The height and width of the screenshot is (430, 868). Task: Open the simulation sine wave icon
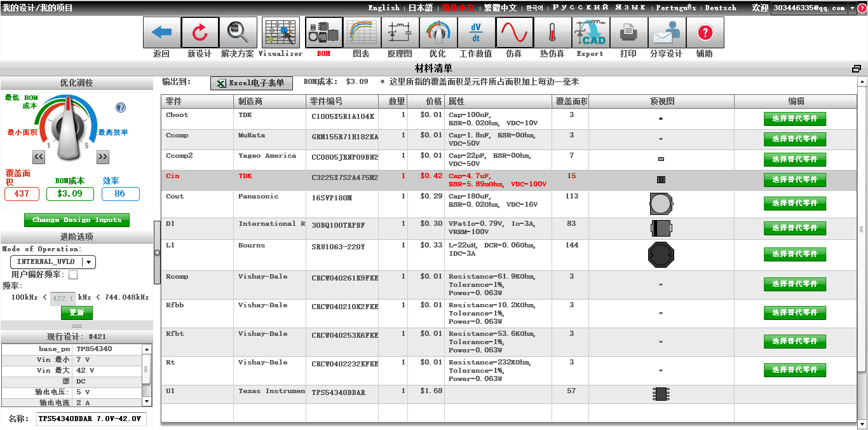pos(514,32)
